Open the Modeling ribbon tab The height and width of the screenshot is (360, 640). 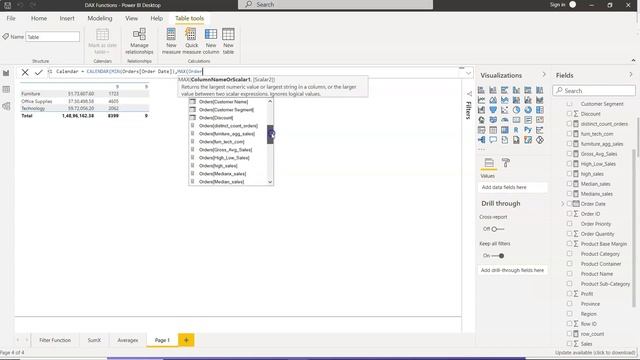coord(100,18)
